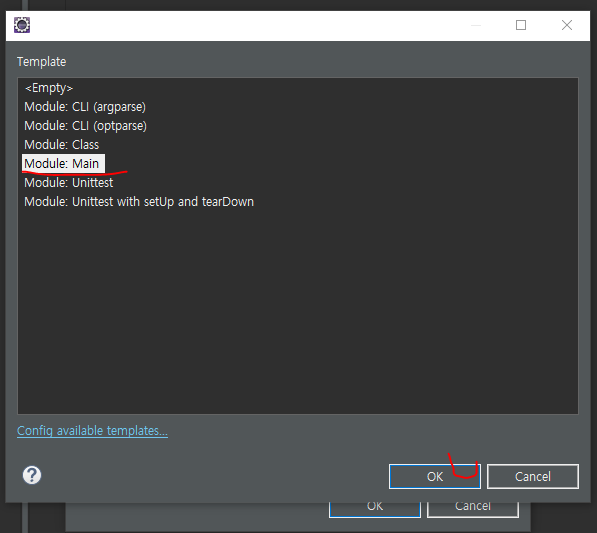Select Module: Unittest template
The image size is (597, 533).
coord(69,183)
